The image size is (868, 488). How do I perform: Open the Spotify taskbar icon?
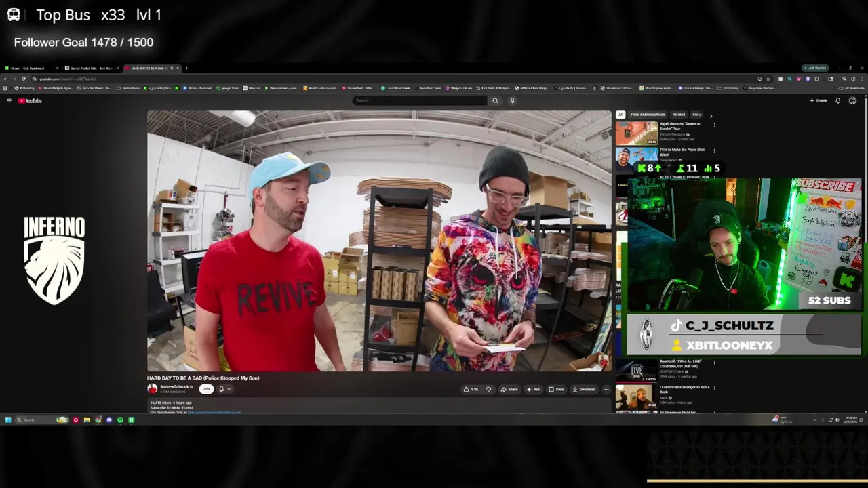pyautogui.click(x=120, y=420)
